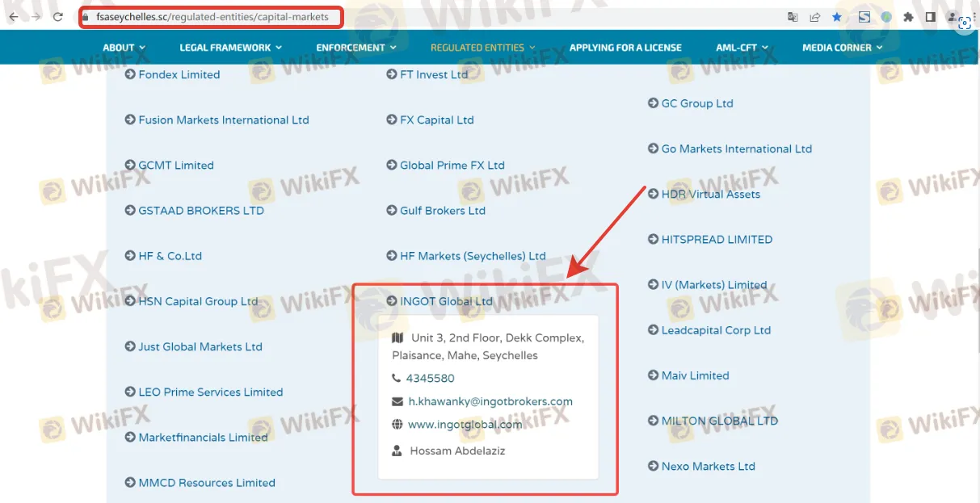Screen dimensions: 980x503
Task: Click the arrow icon beside Fondex Limited
Action: tap(130, 74)
